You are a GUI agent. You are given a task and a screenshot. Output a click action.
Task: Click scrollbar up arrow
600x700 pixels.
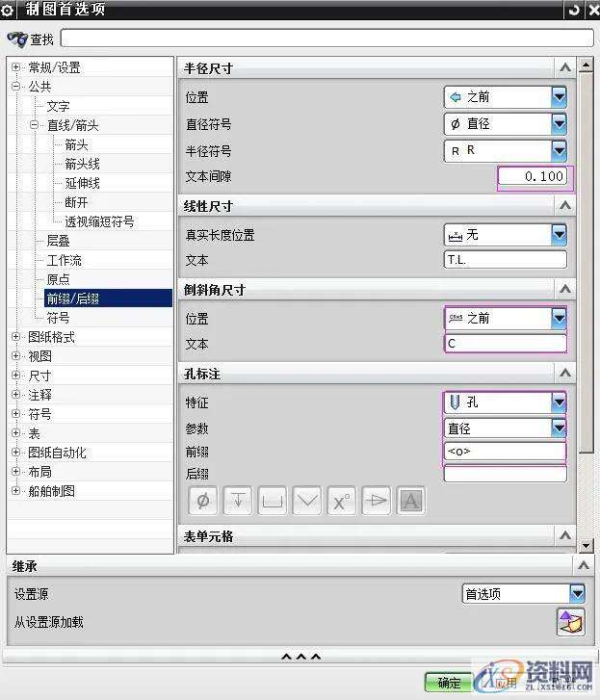[586, 65]
